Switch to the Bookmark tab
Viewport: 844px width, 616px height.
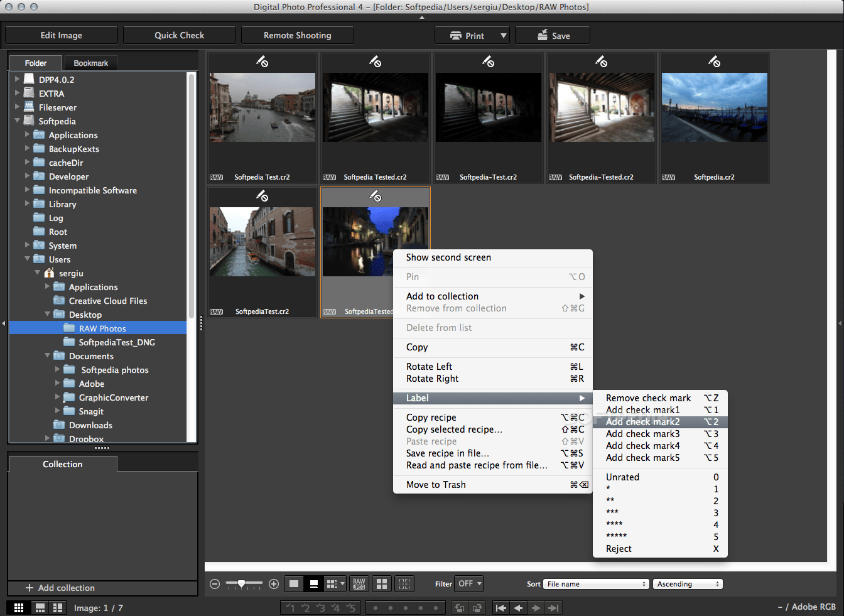[x=90, y=63]
